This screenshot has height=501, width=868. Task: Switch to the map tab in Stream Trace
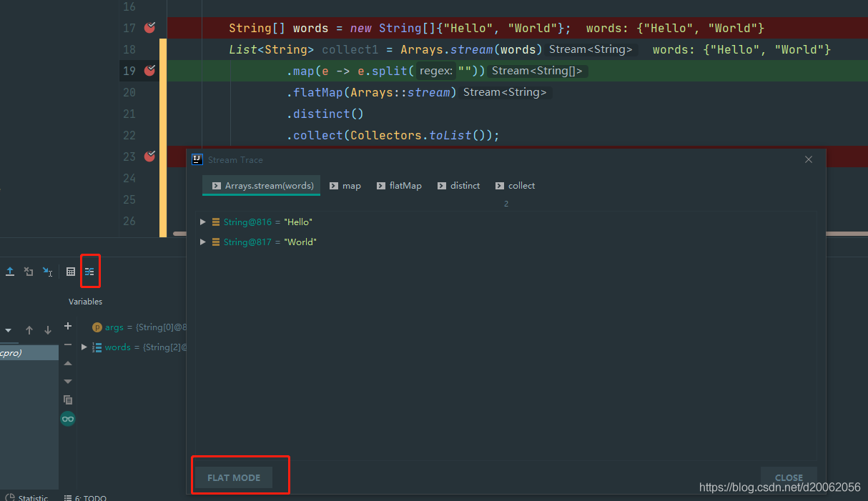(x=345, y=185)
